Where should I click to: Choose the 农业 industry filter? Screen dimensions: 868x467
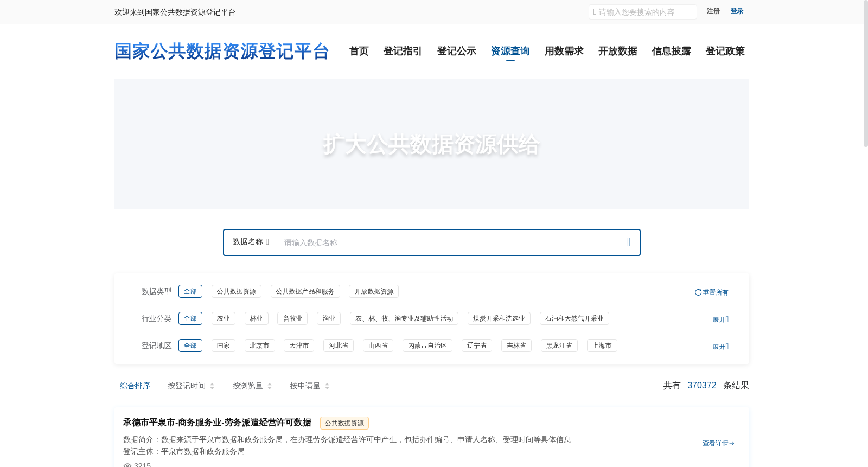(224, 318)
